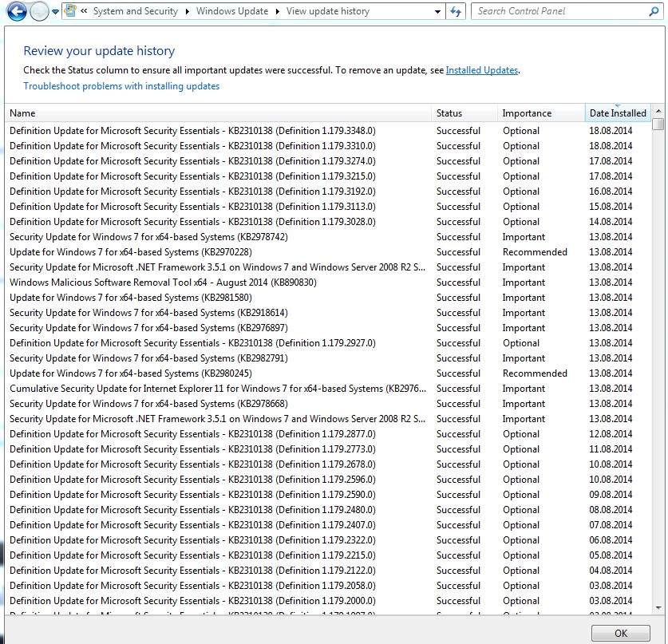
Task: Select Definition 1.179.3310.0 update row
Action: (x=328, y=146)
